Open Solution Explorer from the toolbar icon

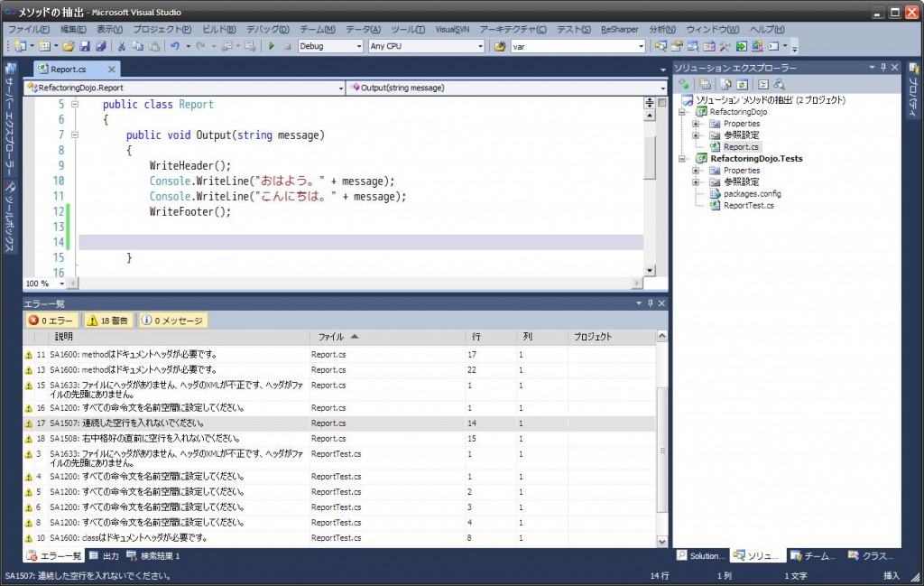click(661, 46)
